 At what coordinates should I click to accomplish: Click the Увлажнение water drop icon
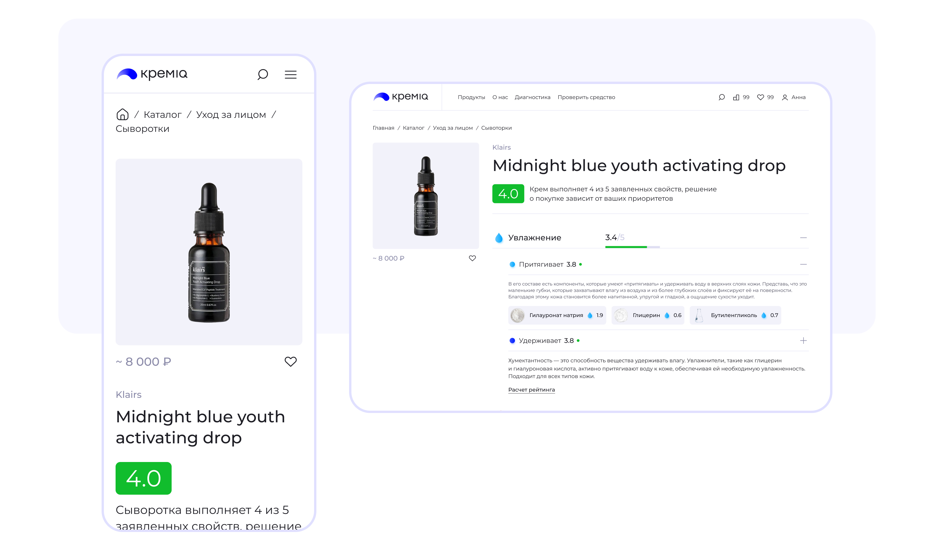tap(499, 238)
